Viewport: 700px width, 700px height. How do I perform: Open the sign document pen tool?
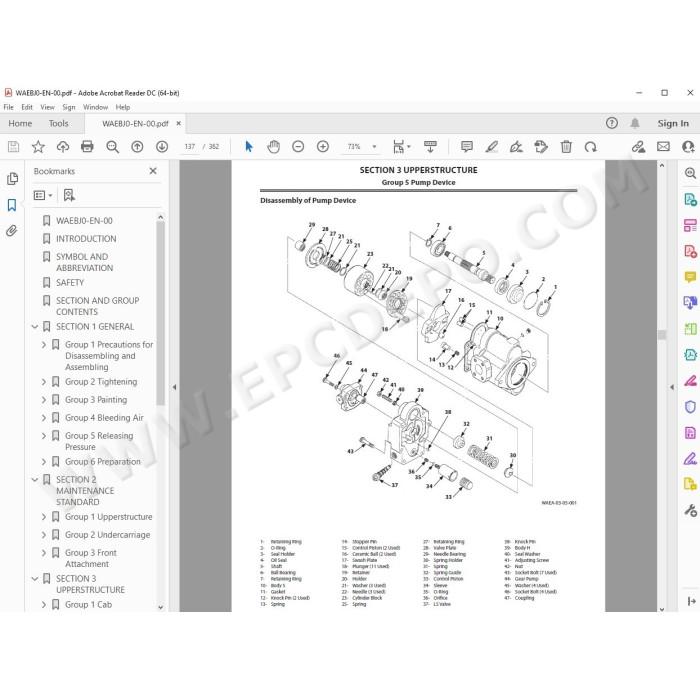coord(516,146)
